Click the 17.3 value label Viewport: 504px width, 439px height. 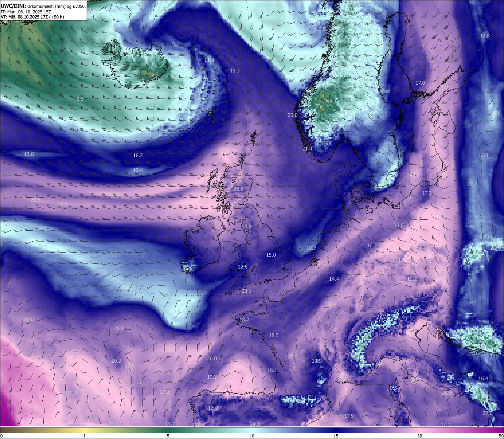[427, 193]
